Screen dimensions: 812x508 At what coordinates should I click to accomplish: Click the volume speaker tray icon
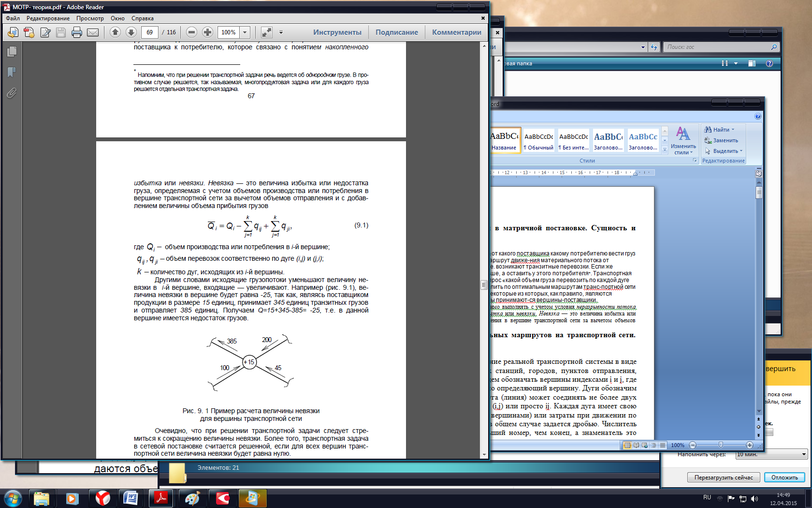click(x=754, y=499)
